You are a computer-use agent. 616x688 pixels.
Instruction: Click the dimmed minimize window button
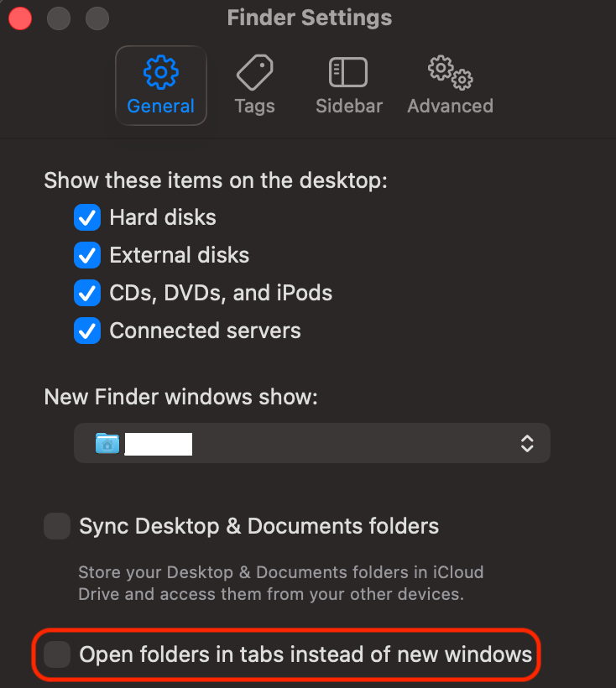coord(59,18)
